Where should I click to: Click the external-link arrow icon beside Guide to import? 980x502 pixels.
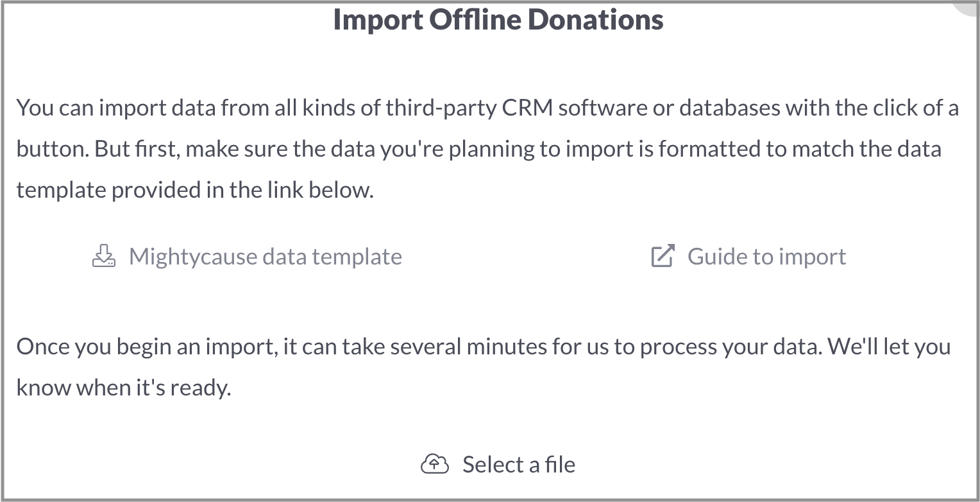coord(663,255)
